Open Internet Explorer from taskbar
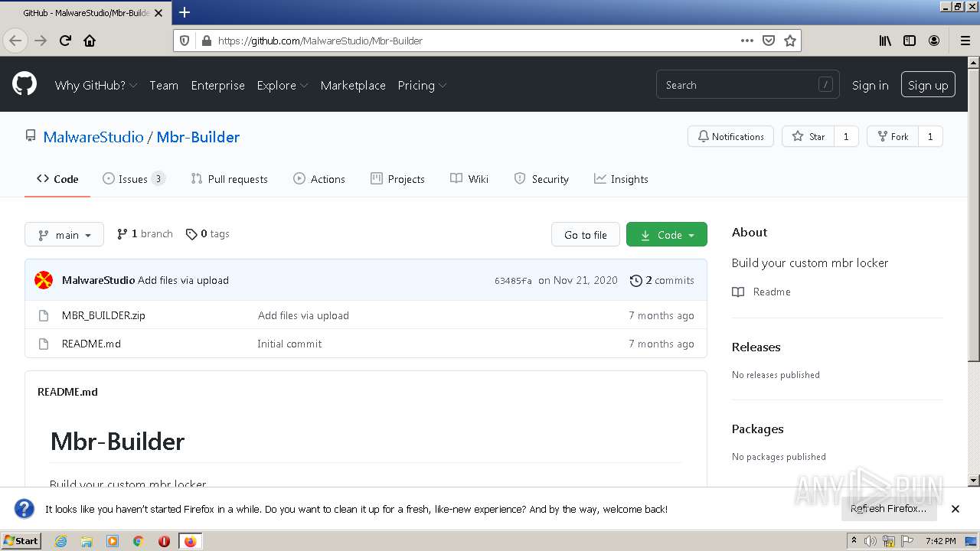Viewport: 980px width, 551px height. click(60, 541)
